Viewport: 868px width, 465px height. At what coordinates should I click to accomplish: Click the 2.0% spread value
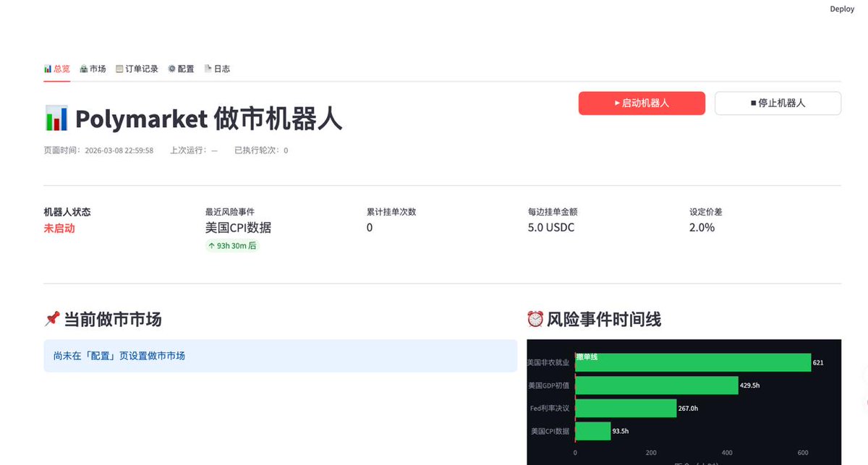tap(702, 228)
